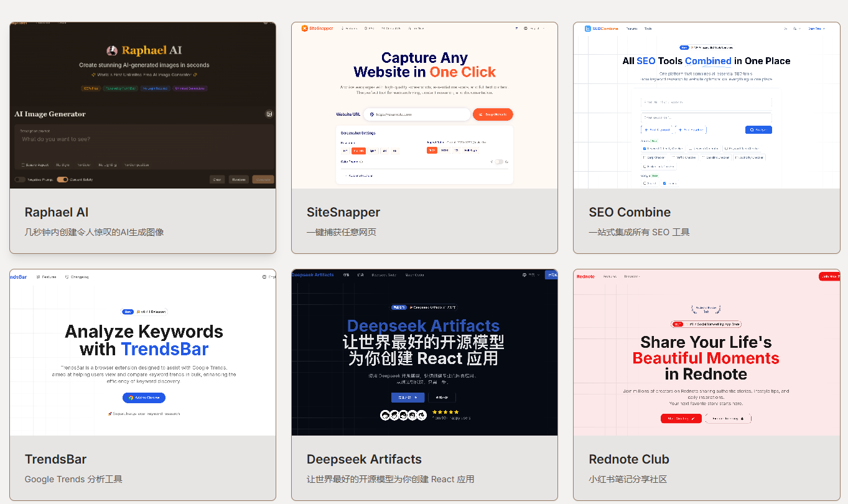
Task: Click the blue Add to Chrome button
Action: pos(144,398)
